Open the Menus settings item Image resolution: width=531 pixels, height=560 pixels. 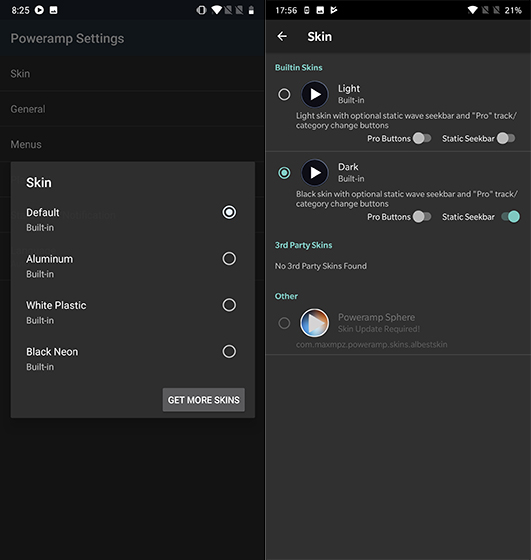132,144
